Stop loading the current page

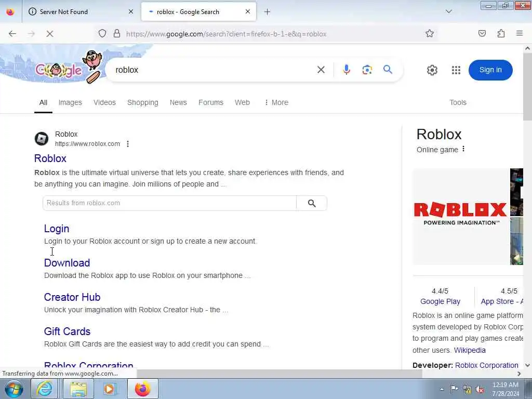coord(49,34)
